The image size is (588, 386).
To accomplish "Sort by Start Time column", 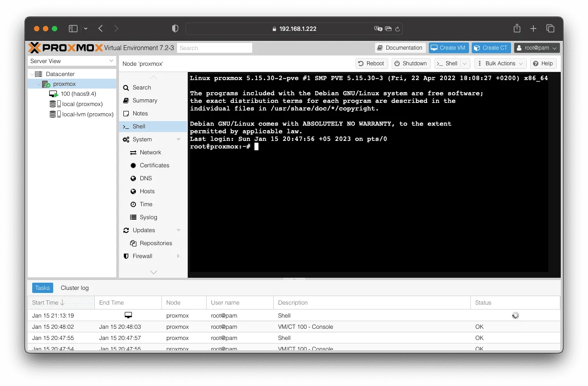I will [x=61, y=303].
